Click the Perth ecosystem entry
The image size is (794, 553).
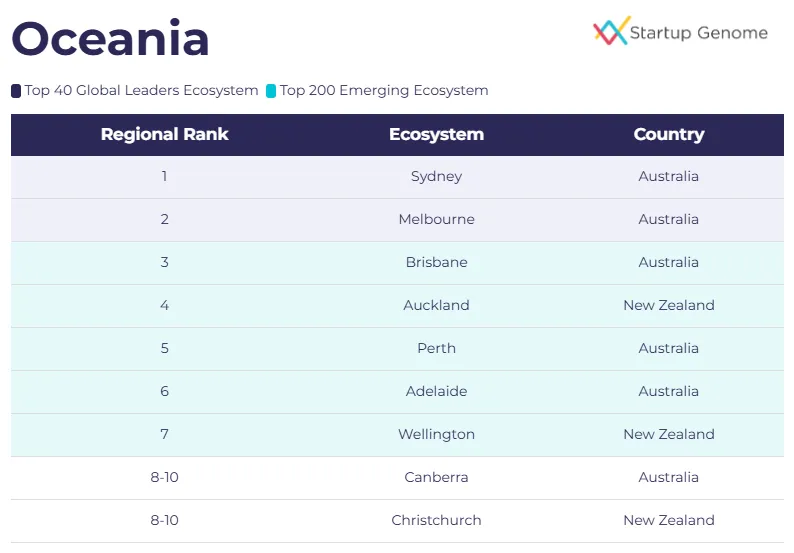point(436,348)
